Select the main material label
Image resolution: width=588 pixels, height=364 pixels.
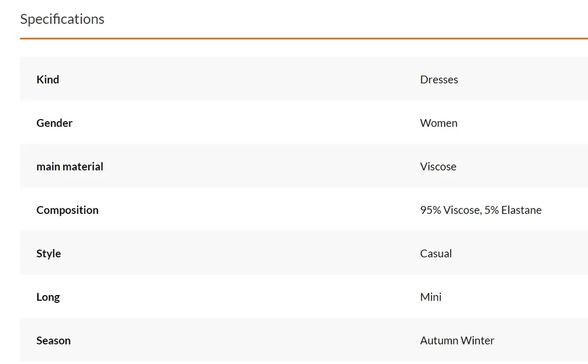coord(70,167)
